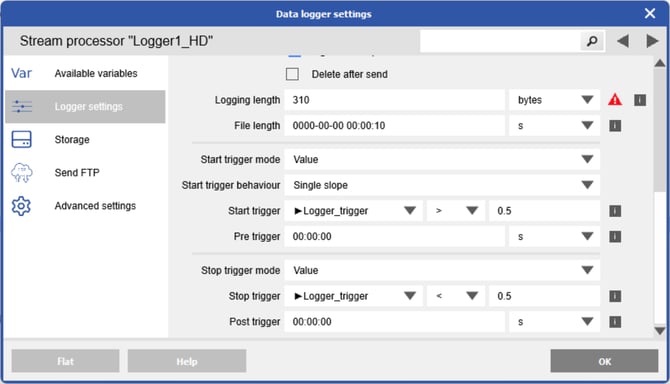
Task: Open Start trigger variable Logger_trigger dropdown
Action: pos(353,211)
